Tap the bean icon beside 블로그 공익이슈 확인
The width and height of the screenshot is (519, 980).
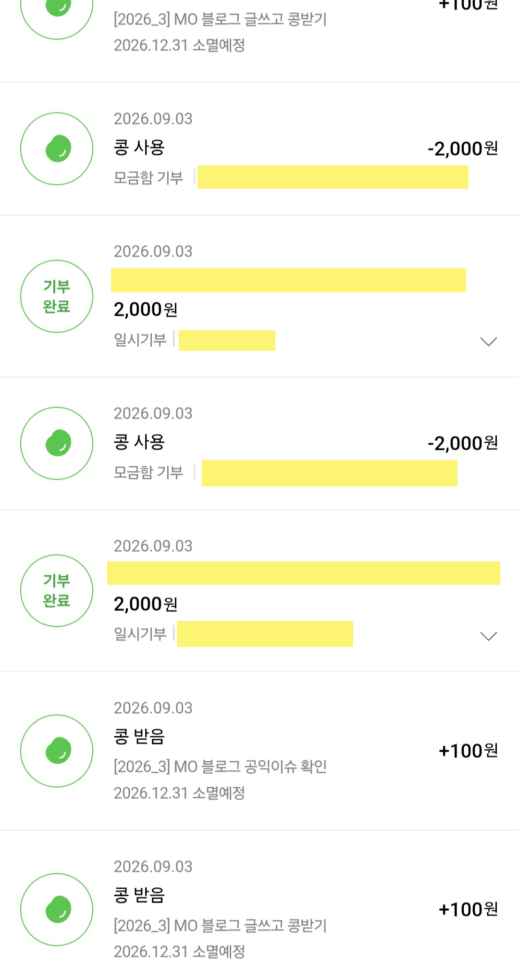point(57,751)
